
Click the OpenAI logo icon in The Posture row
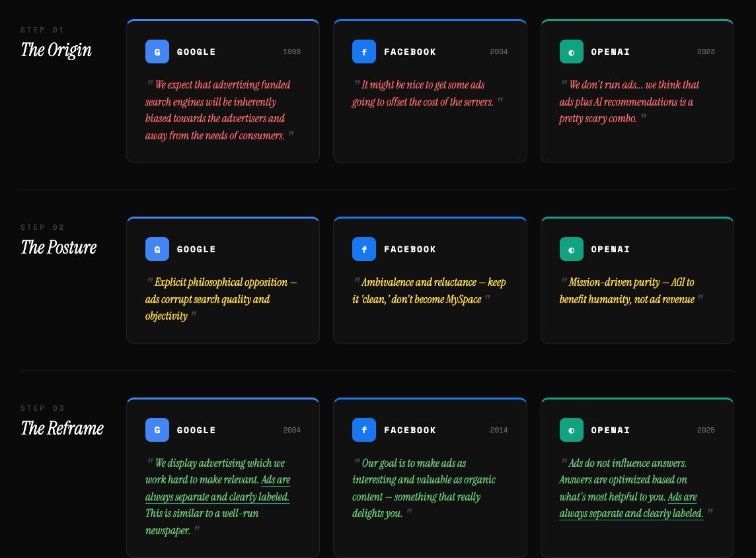pyautogui.click(x=572, y=249)
